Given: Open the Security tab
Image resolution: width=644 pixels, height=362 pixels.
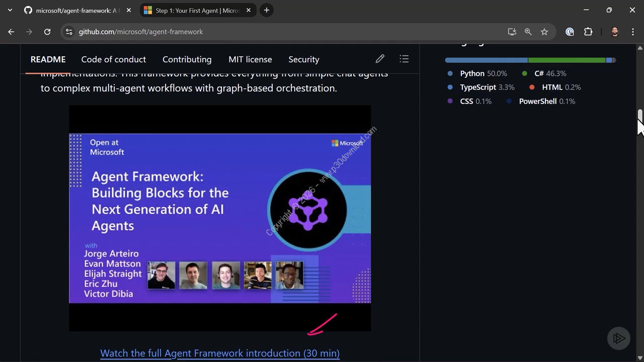Looking at the screenshot, I should click(x=304, y=59).
